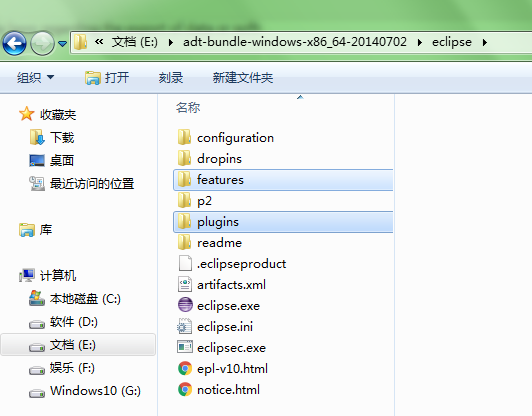
Task: Go to adt-bundle-windows-x86_64-20140702 in the path
Action: (295, 42)
